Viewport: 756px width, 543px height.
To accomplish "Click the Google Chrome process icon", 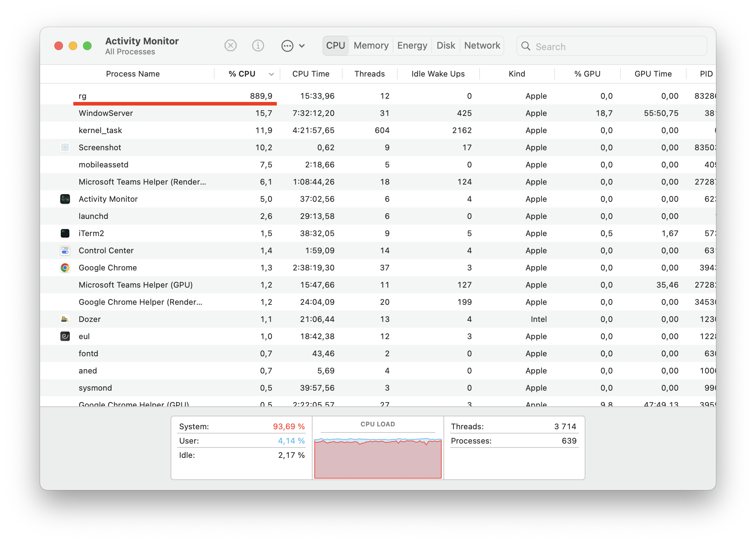I will coord(65,268).
